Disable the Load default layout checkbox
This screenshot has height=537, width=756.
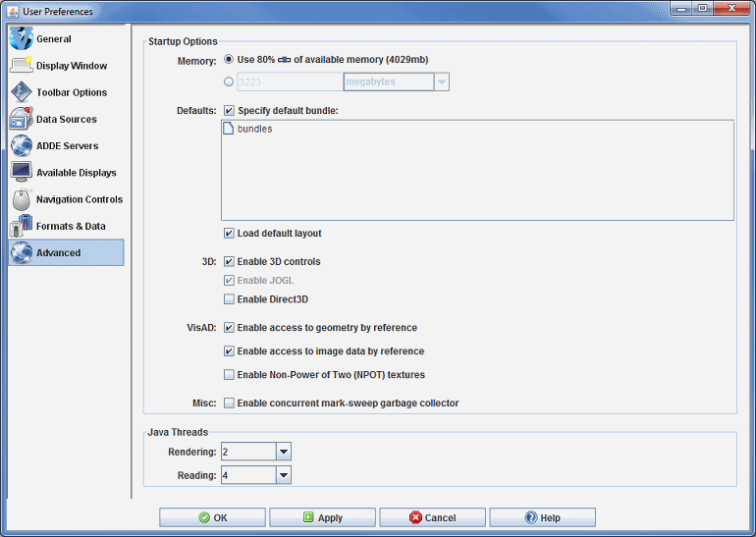point(229,234)
